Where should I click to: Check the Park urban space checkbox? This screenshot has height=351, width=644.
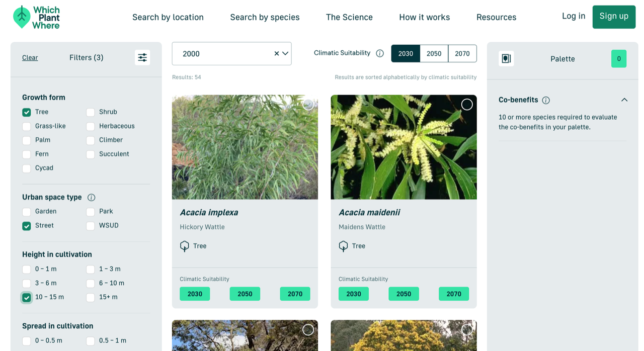click(x=91, y=212)
